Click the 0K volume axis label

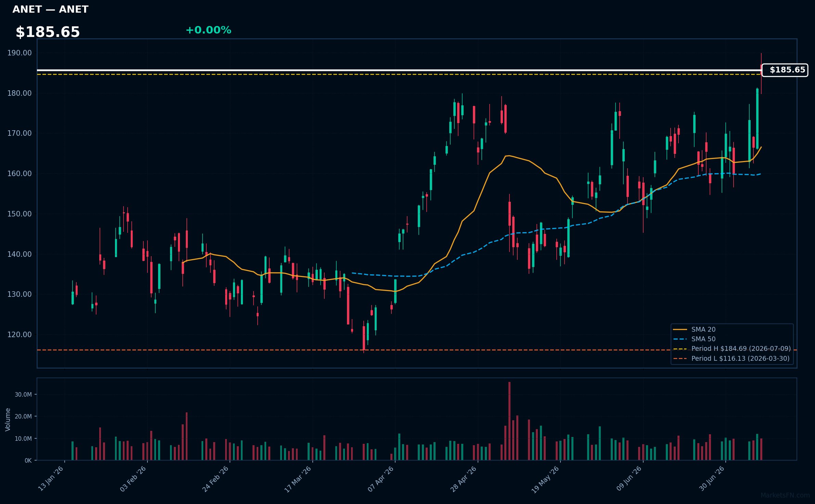click(x=28, y=461)
